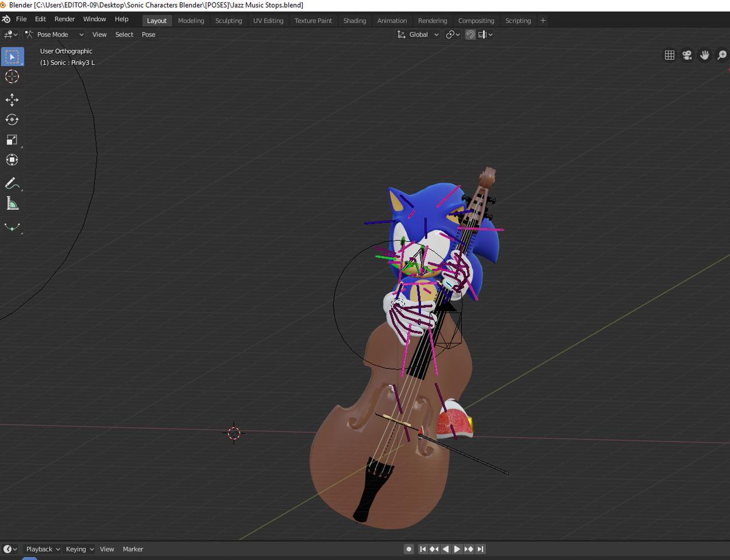Screen dimensions: 730x560
Task: Jump to the last frame
Action: tap(481, 549)
